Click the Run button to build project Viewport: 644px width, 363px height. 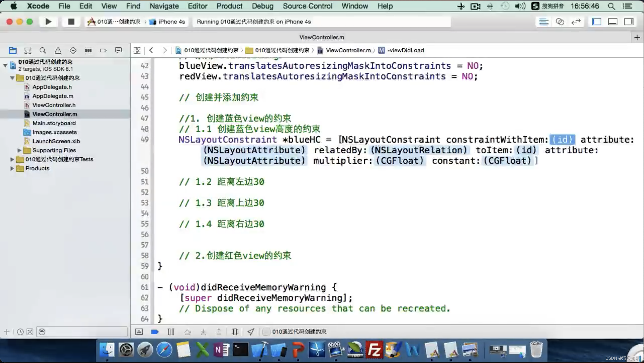[x=48, y=21]
